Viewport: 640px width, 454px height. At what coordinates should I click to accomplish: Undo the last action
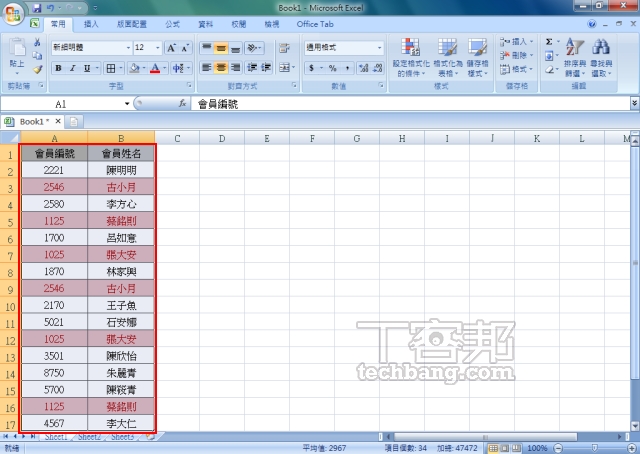click(x=51, y=8)
